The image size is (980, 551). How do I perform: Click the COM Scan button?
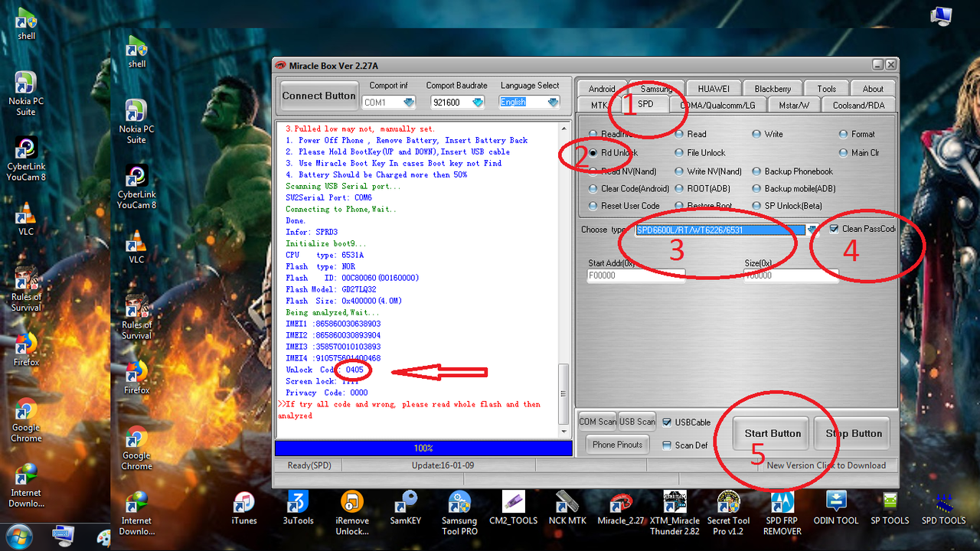(597, 422)
